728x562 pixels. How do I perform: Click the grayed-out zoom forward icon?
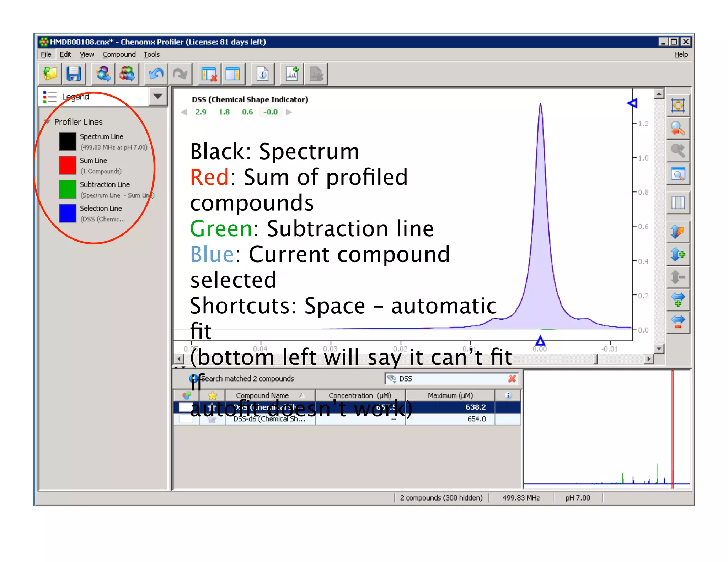[678, 151]
